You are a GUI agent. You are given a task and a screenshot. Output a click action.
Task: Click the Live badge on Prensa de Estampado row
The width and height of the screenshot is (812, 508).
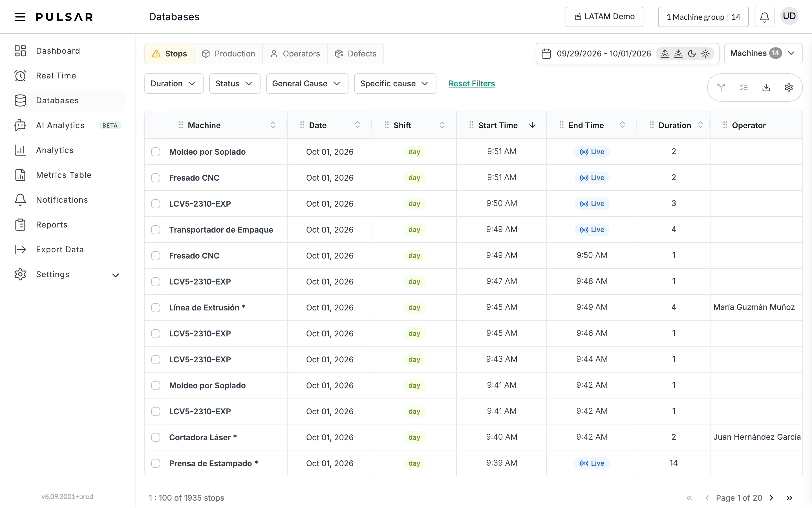(592, 463)
